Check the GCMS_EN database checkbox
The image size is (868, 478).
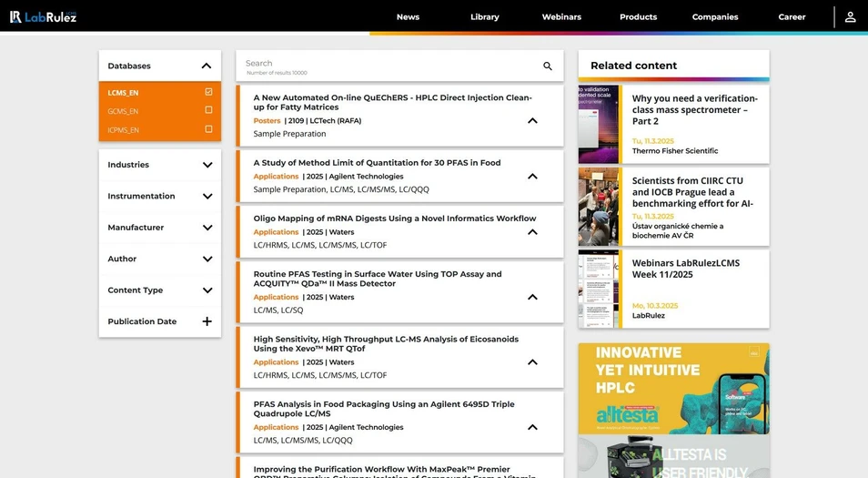(208, 110)
